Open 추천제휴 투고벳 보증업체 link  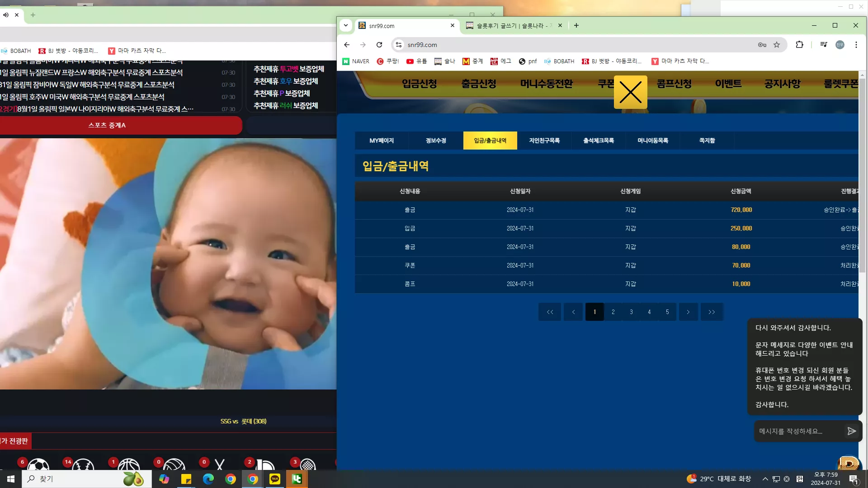pos(289,69)
